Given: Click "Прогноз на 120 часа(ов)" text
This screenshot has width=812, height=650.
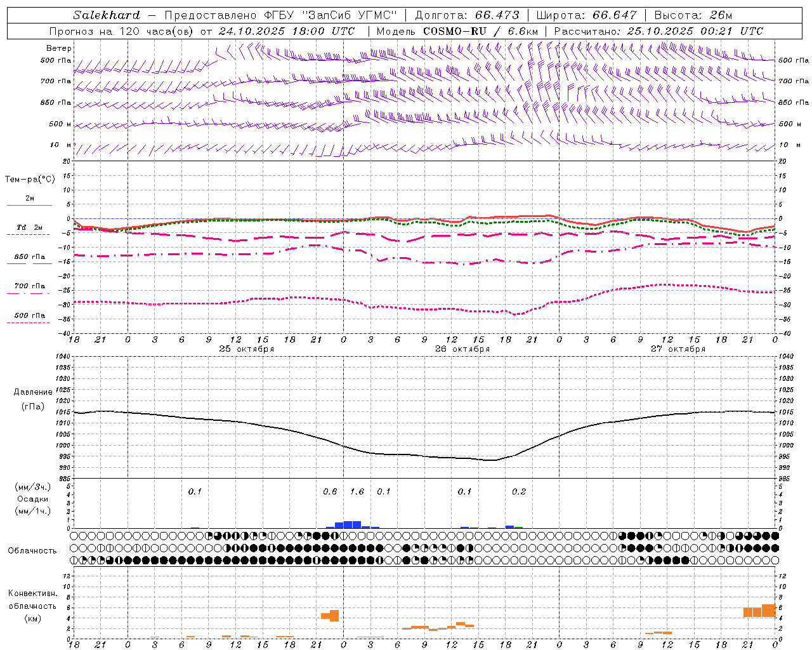Looking at the screenshot, I should tap(122, 31).
